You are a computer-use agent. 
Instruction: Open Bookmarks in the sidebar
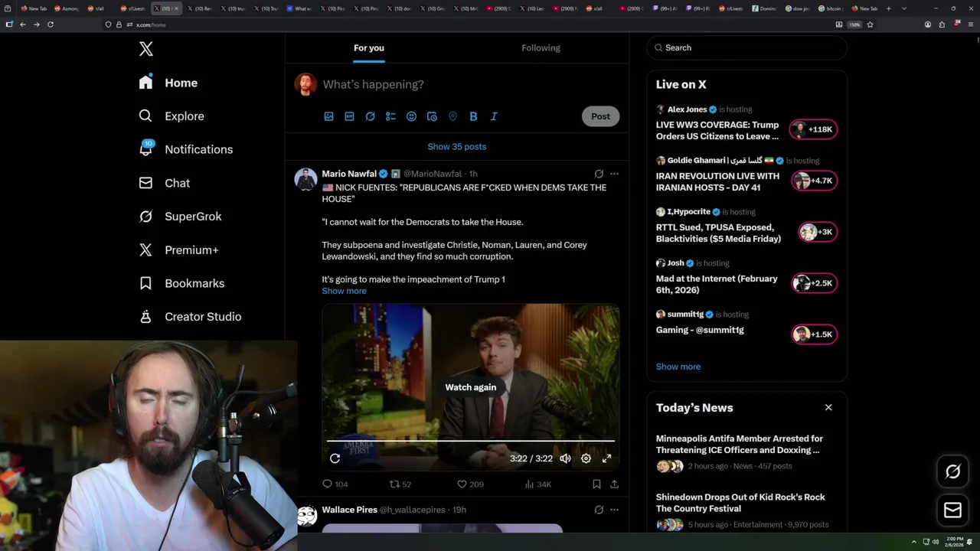(181, 283)
